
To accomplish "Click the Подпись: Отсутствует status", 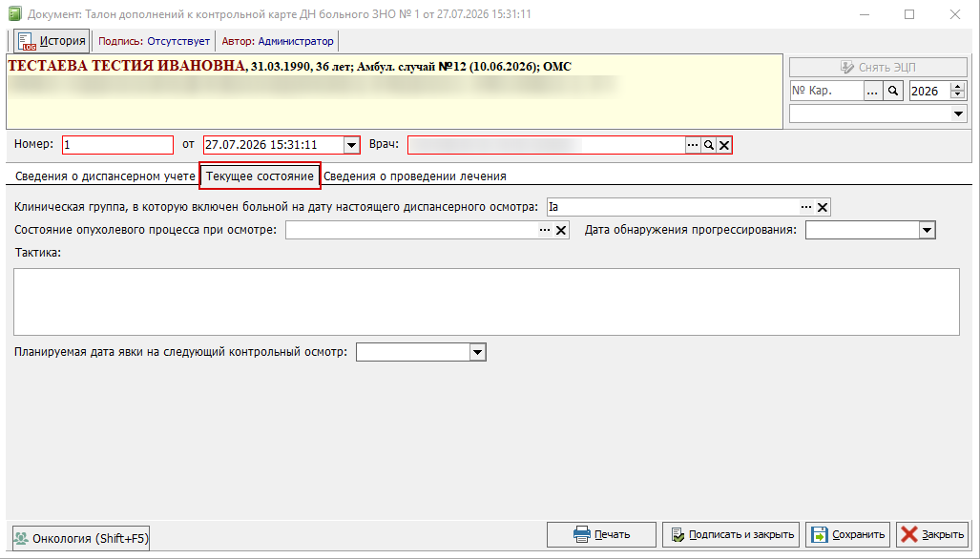I will coord(154,41).
